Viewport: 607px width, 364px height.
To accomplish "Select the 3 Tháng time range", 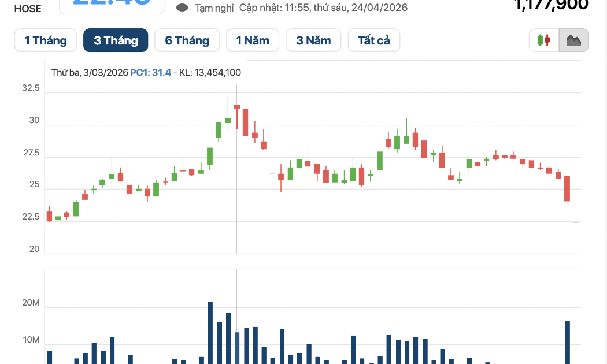I will (x=116, y=40).
